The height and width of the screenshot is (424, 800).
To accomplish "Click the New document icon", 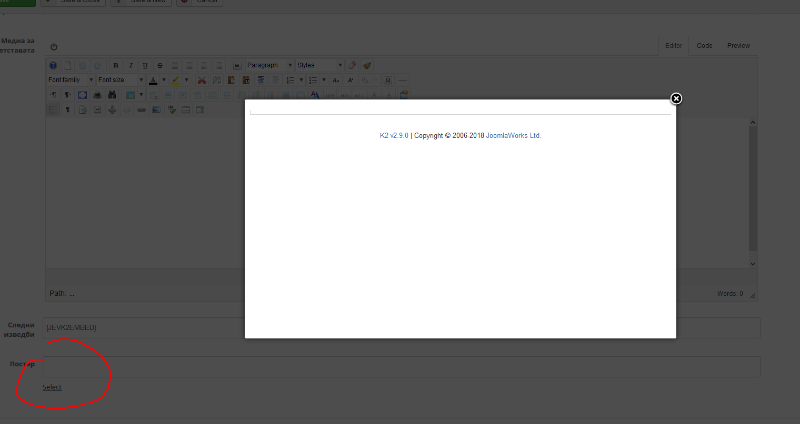I will pyautogui.click(x=68, y=65).
